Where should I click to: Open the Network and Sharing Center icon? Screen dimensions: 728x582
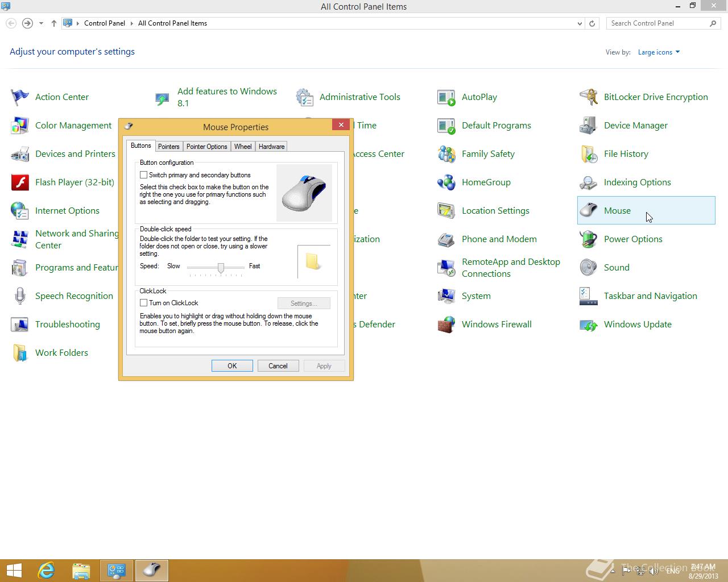click(x=20, y=239)
